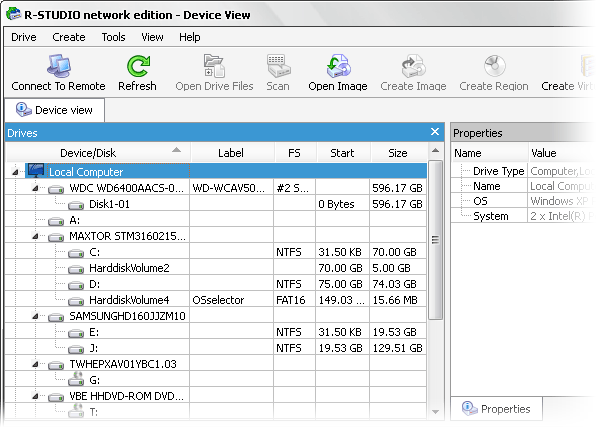Click the drive icon beside MAXTOR STM3160215
The height and width of the screenshot is (427, 599).
coord(56,237)
